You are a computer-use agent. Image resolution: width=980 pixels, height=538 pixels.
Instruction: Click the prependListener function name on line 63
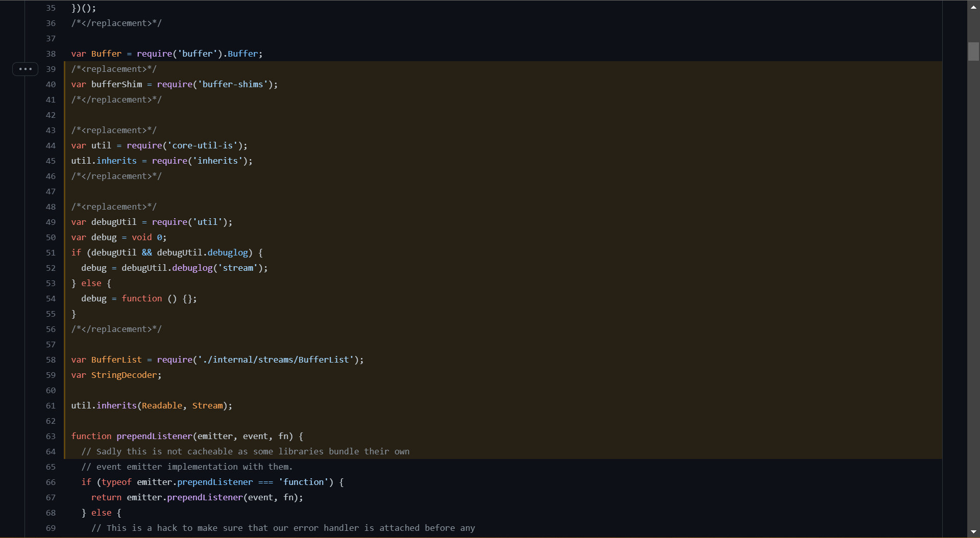pyautogui.click(x=154, y=436)
